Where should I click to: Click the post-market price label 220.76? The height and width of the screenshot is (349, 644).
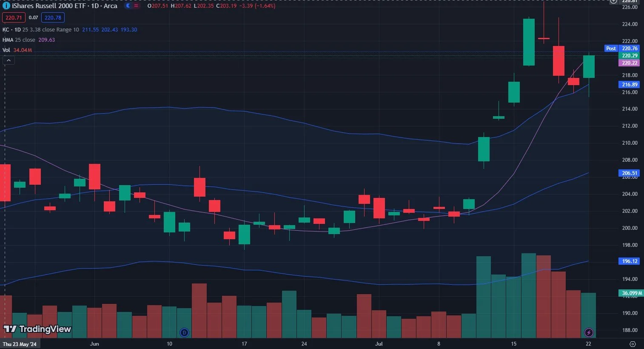629,49
